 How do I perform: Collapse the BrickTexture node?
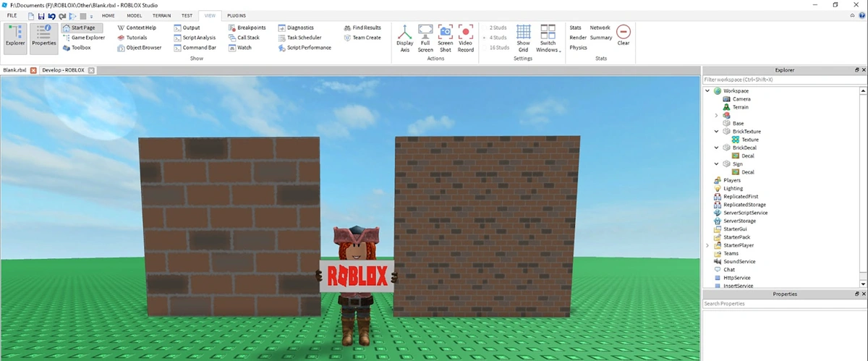pyautogui.click(x=717, y=132)
